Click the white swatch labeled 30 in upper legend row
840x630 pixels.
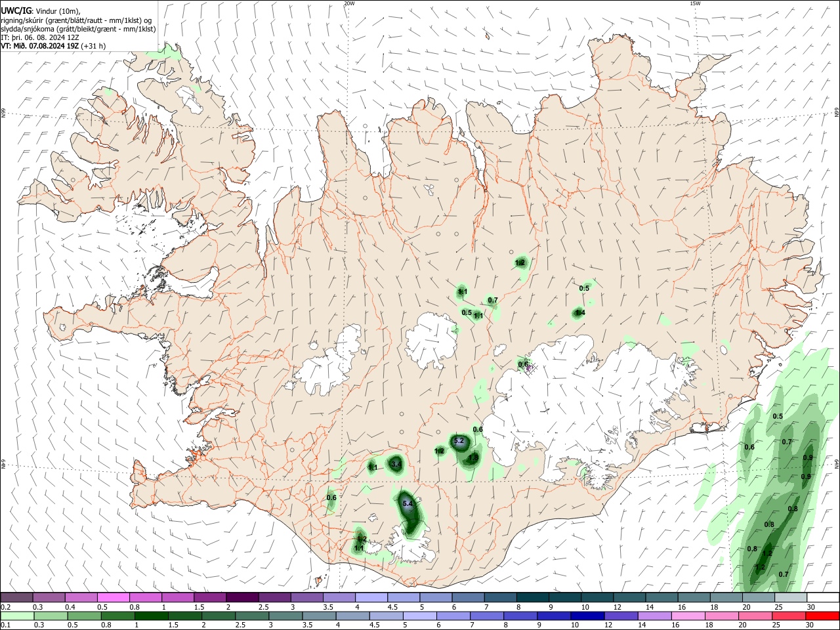[822, 597]
